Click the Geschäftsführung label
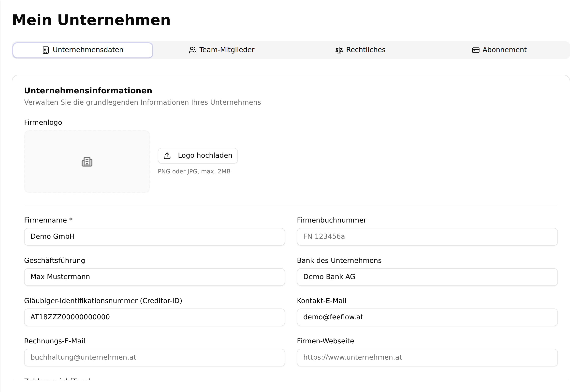This screenshot has width=582, height=392. (55, 261)
